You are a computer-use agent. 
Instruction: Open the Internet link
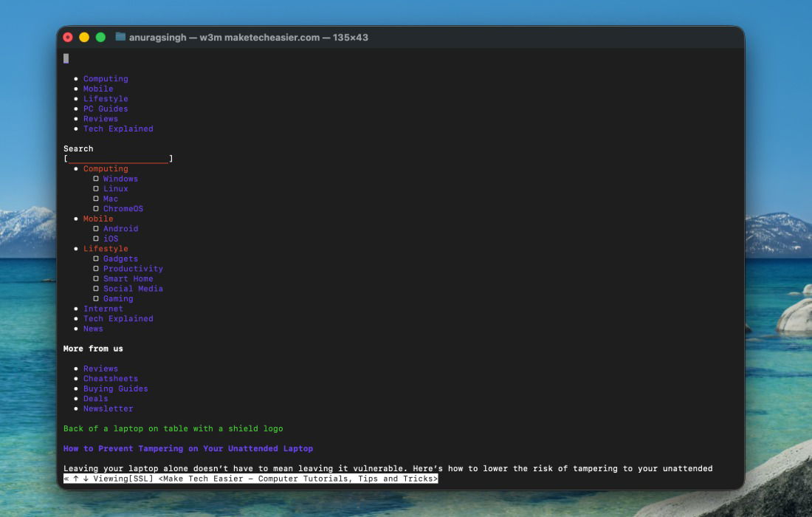coord(103,309)
